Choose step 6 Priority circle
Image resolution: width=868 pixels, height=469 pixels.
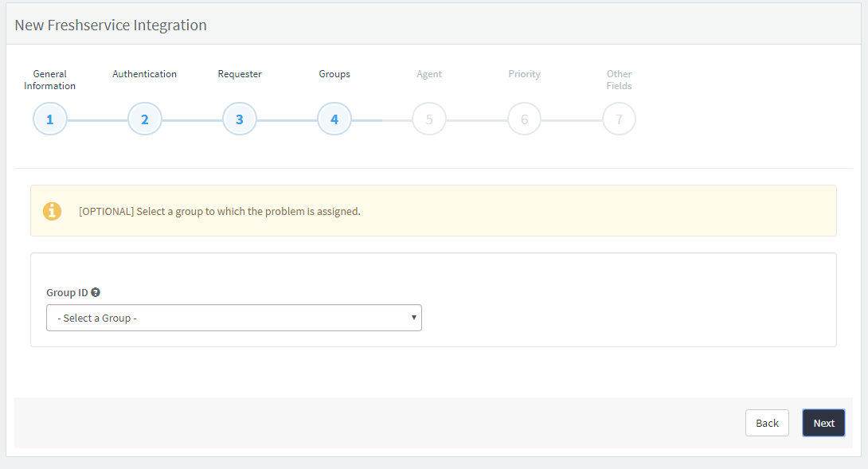(524, 119)
